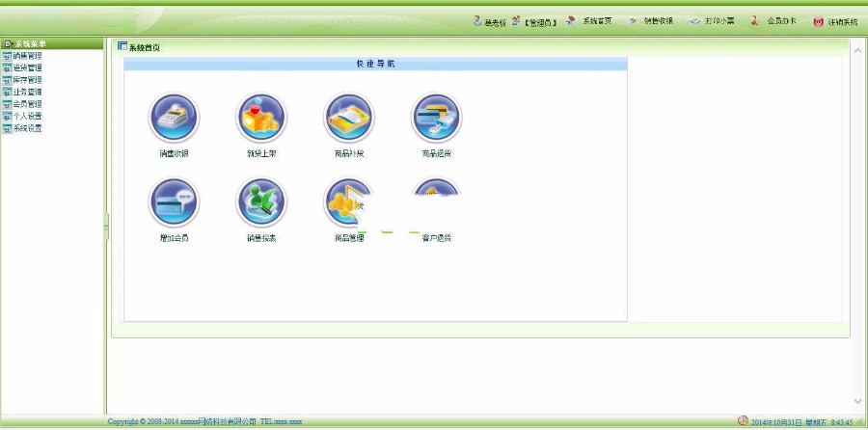Click the 基老板 user icon in top bar
Screen dimensions: 868x430
477,21
